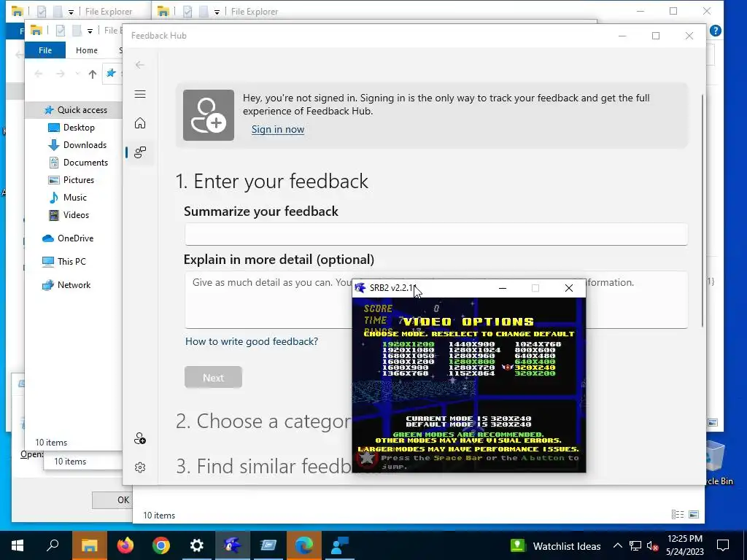Open Feedback Hub settings gear icon

139,467
